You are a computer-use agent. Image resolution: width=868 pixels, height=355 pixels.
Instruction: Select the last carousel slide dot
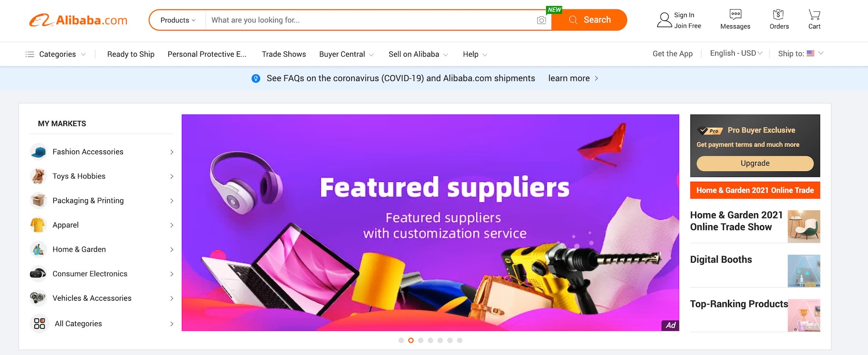tap(460, 340)
